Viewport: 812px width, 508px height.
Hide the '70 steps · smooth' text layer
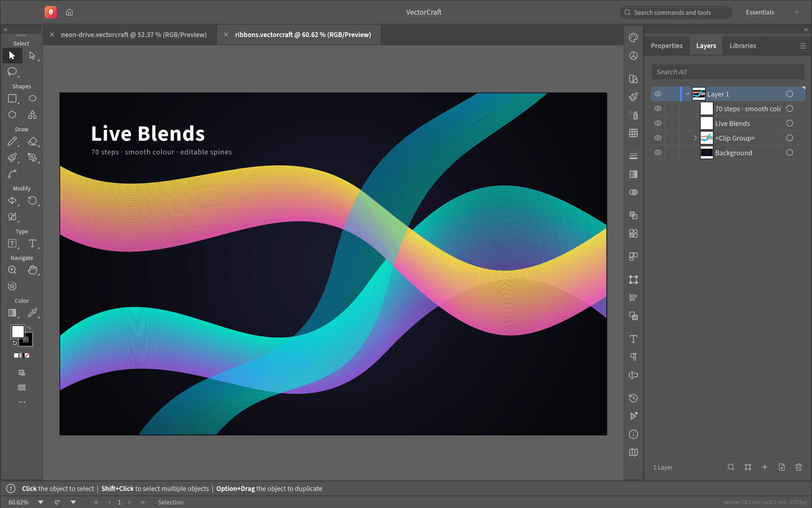(x=658, y=108)
